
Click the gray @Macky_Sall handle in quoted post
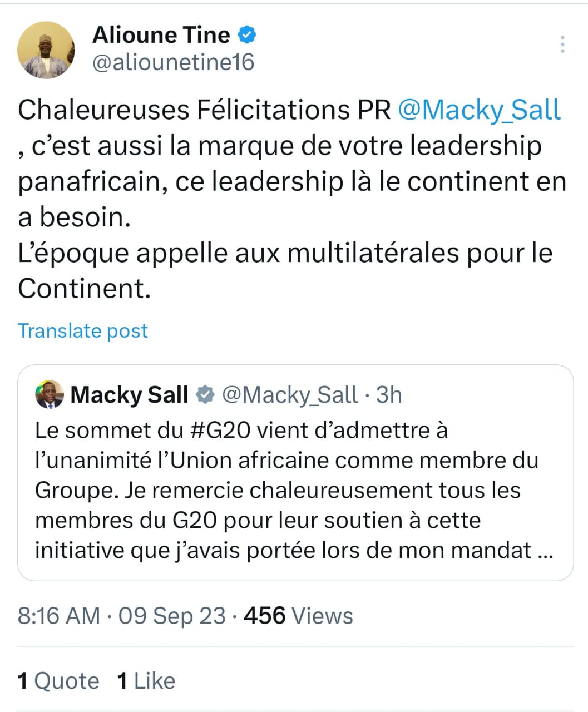click(290, 395)
